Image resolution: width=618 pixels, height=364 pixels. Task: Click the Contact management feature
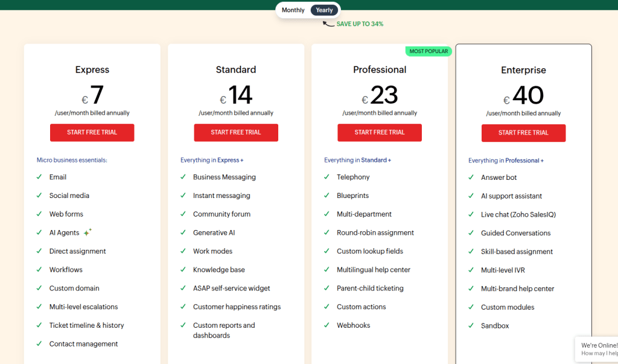pos(83,344)
